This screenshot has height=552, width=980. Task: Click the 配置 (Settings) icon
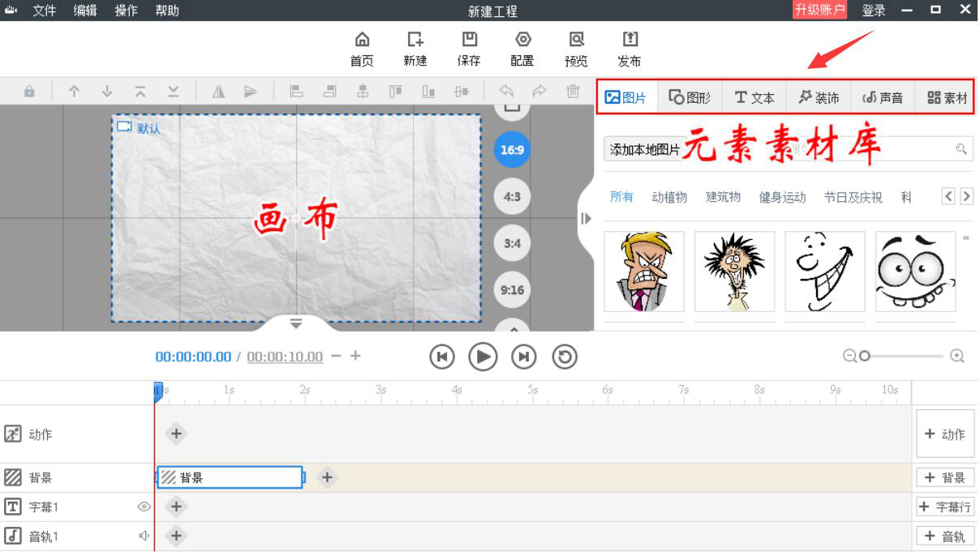click(x=522, y=49)
